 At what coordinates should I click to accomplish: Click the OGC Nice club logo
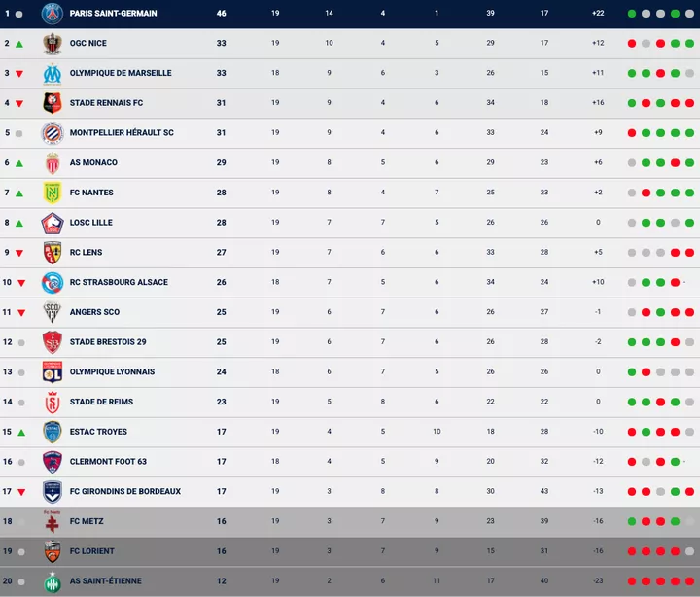pos(52,44)
